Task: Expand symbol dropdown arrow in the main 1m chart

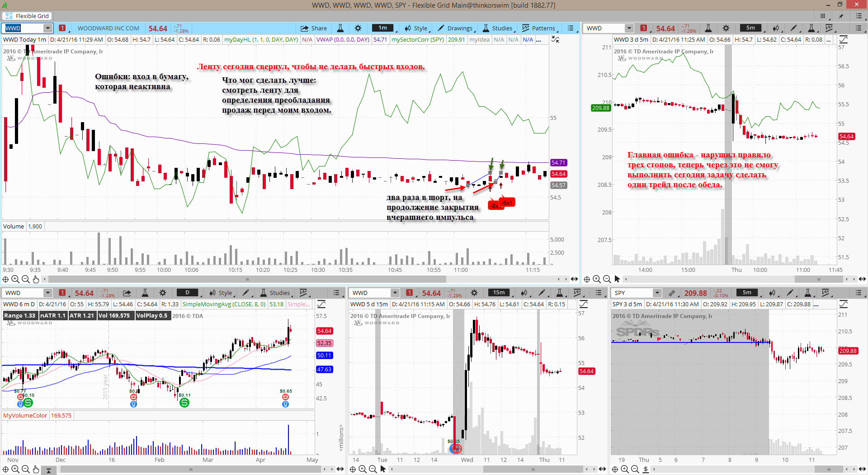Action: click(x=48, y=28)
